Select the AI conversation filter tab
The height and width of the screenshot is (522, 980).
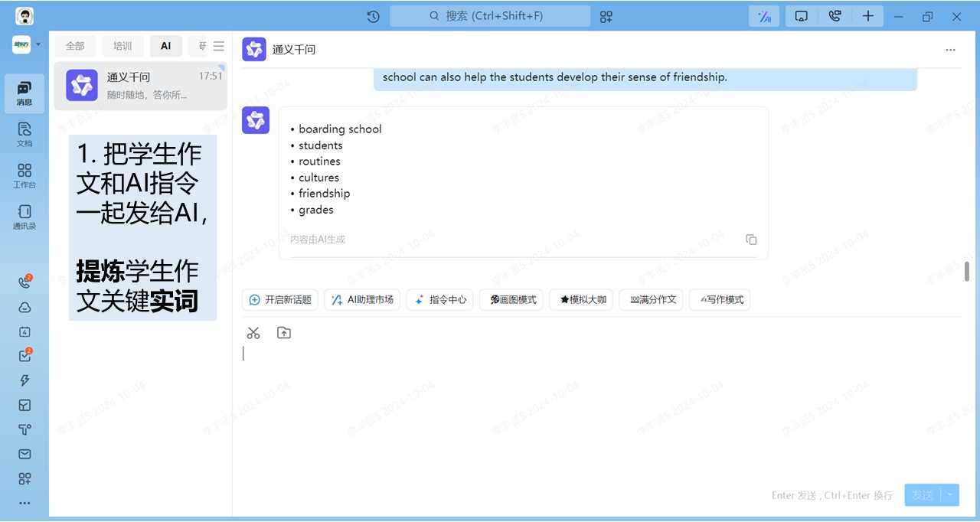[x=166, y=46]
